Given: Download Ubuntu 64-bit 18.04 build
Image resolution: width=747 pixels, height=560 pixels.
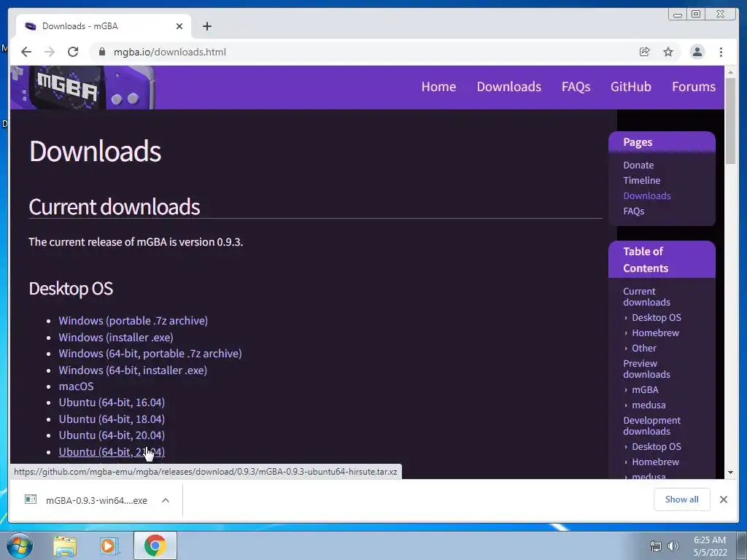Looking at the screenshot, I should tap(112, 419).
